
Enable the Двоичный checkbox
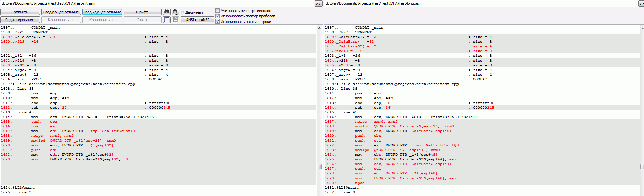point(182,12)
